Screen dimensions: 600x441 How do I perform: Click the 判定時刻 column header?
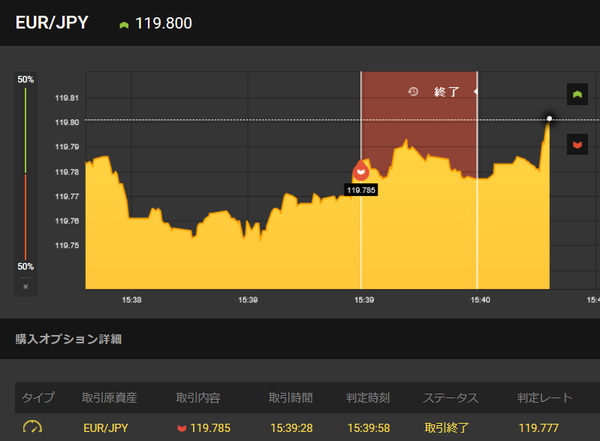[368, 398]
